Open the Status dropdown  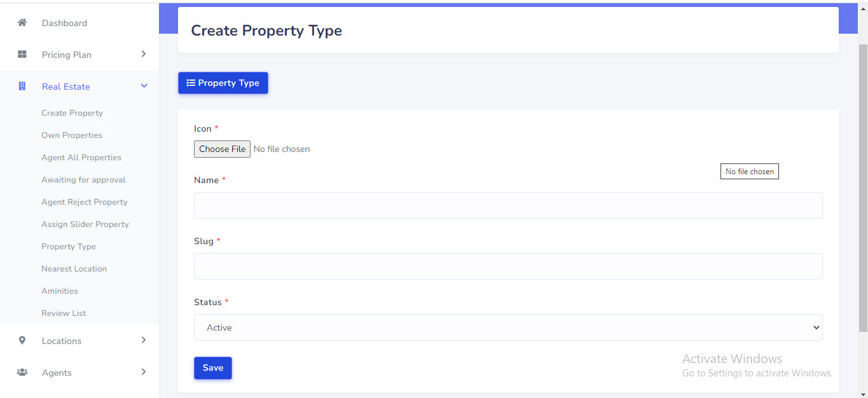(x=507, y=327)
